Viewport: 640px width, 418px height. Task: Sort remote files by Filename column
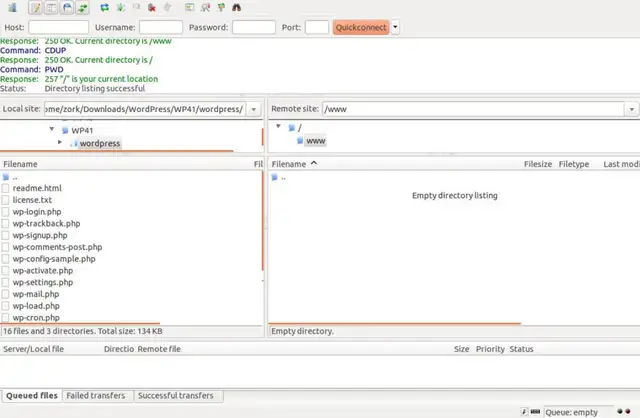pyautogui.click(x=289, y=164)
